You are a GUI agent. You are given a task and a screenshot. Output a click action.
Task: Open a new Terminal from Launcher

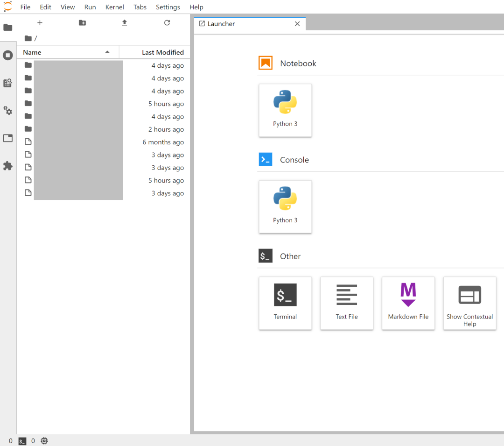coord(285,303)
